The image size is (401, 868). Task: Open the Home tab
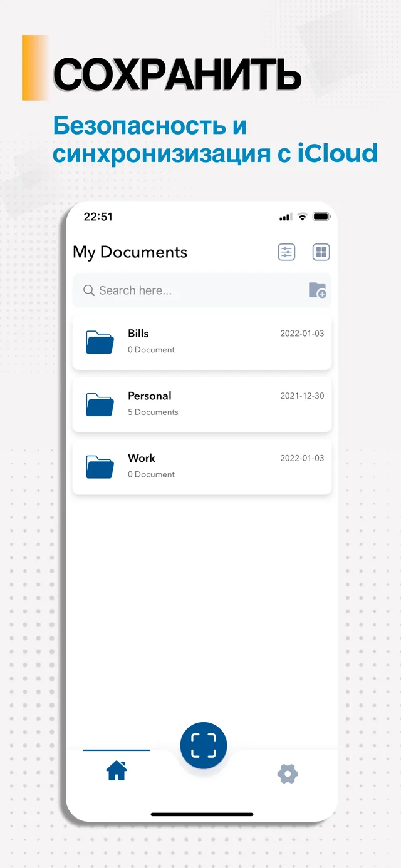[117, 770]
